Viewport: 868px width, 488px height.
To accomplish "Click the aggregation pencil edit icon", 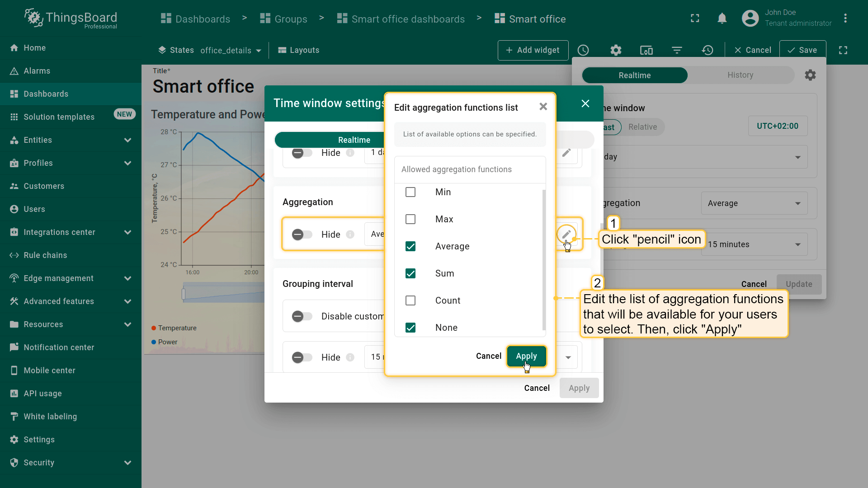I will pos(566,234).
